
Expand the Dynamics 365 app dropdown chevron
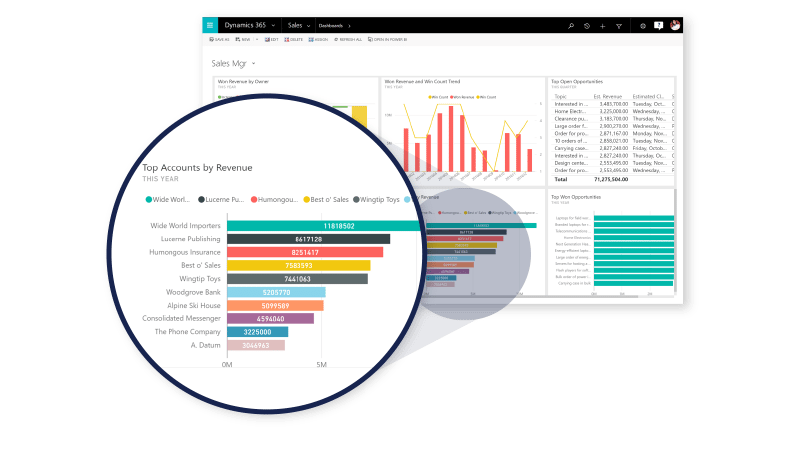point(273,26)
